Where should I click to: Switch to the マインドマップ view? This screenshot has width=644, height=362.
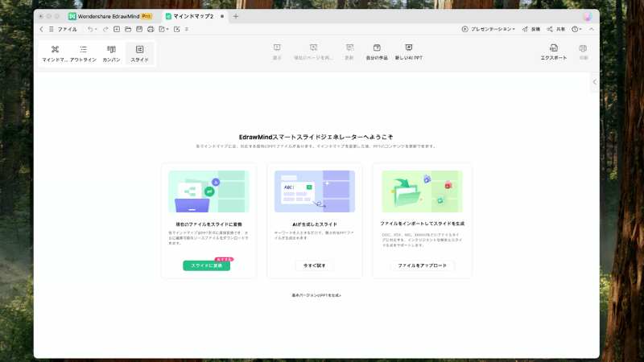coord(55,53)
